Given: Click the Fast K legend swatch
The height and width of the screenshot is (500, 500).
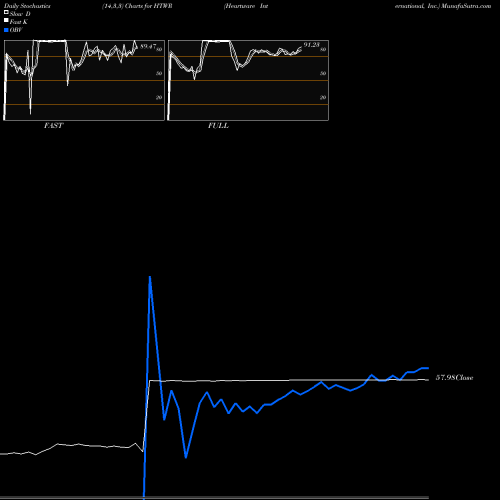Looking at the screenshot, I should point(6,20).
